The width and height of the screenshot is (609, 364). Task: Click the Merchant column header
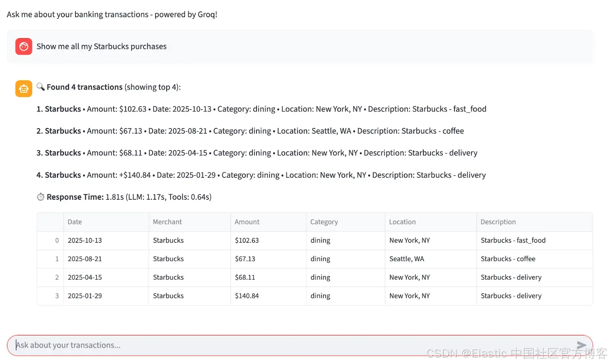(190, 222)
